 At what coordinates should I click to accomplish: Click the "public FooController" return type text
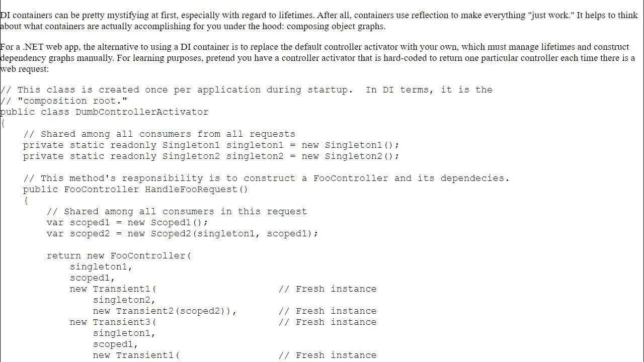81,189
